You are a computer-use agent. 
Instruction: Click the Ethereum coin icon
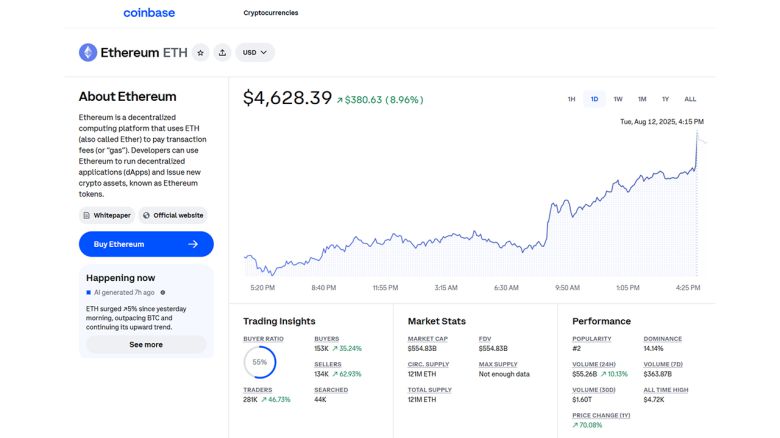pos(88,52)
